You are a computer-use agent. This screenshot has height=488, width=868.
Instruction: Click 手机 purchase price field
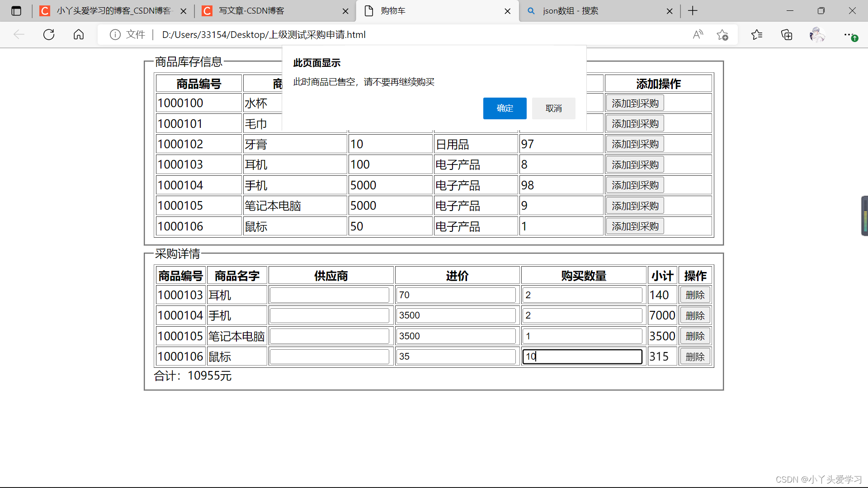(x=456, y=315)
